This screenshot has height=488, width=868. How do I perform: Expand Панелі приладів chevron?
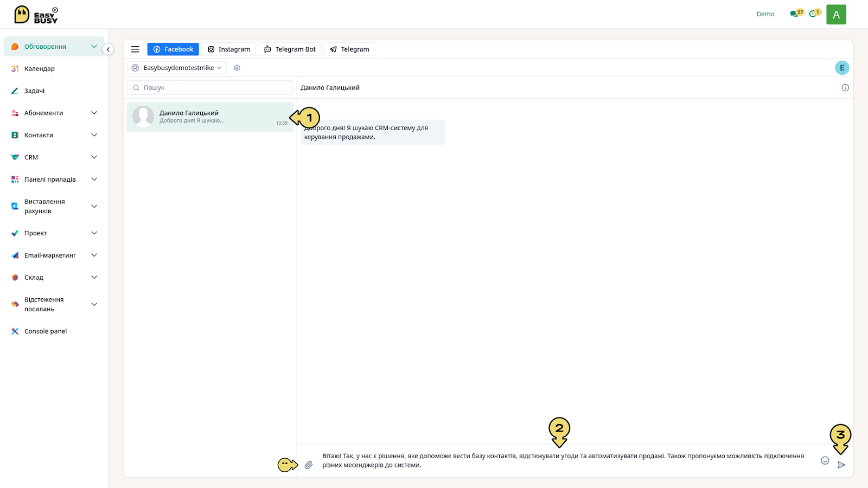94,179
